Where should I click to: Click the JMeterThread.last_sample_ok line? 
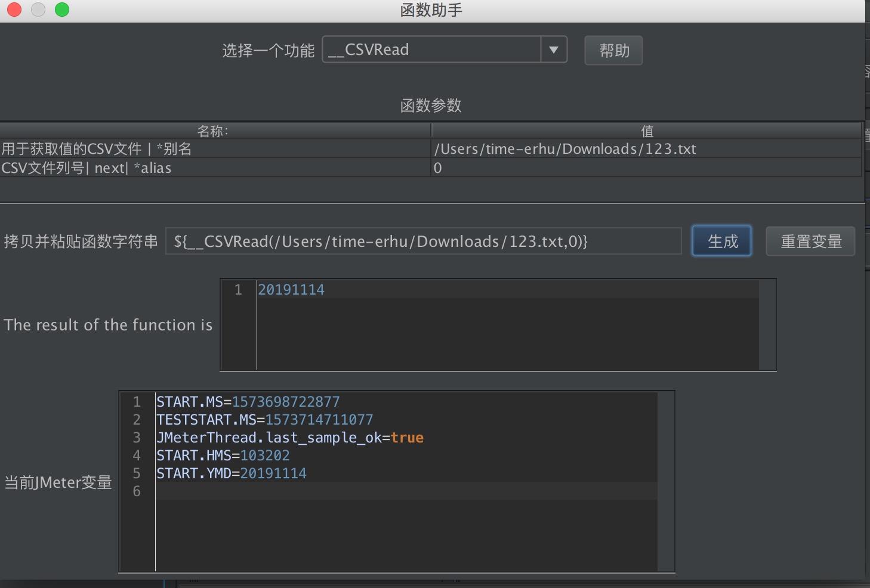point(290,438)
